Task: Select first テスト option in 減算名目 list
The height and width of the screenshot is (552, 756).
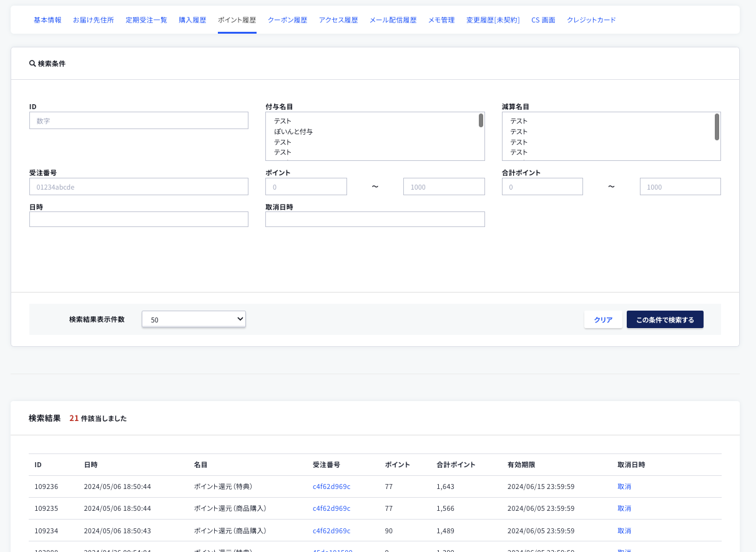Action: tap(519, 121)
